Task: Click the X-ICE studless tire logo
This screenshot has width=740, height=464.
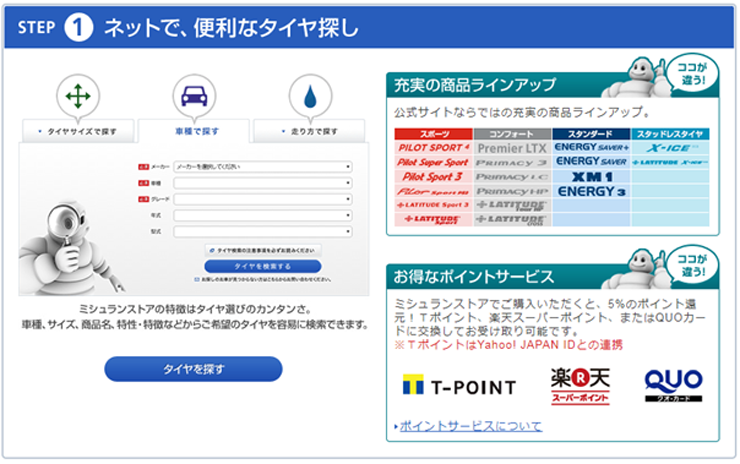Action: pyautogui.click(x=674, y=147)
